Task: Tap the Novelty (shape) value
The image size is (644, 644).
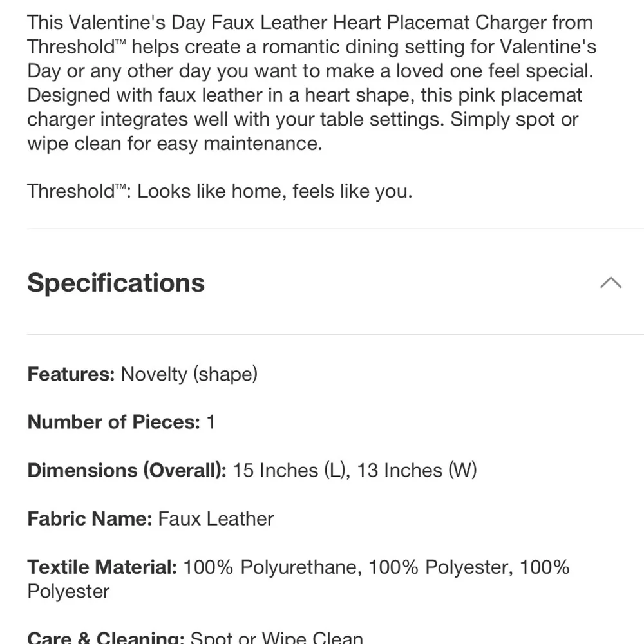Action: [x=189, y=374]
